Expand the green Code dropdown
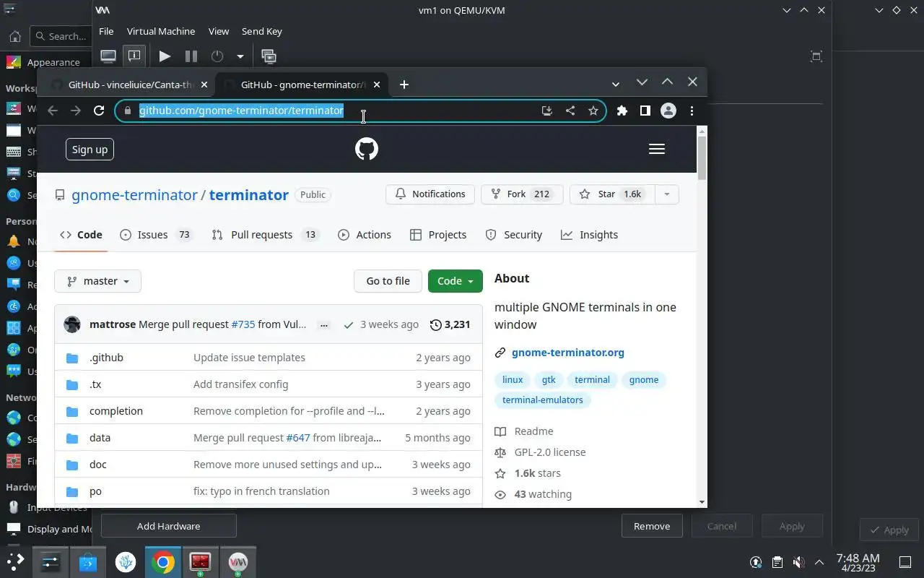 (455, 281)
